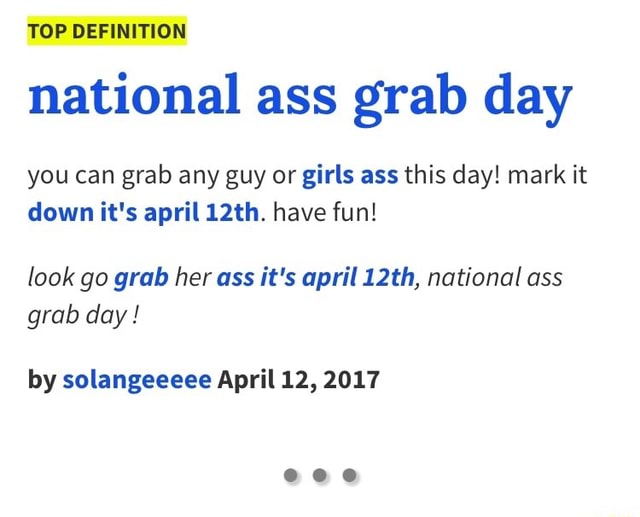Open the "national ass grab day" title
The height and width of the screenshot is (517, 640).
click(300, 98)
